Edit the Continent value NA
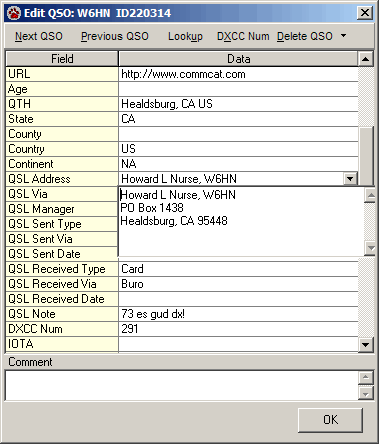Viewport: 379px width, 444px height. pyautogui.click(x=238, y=164)
